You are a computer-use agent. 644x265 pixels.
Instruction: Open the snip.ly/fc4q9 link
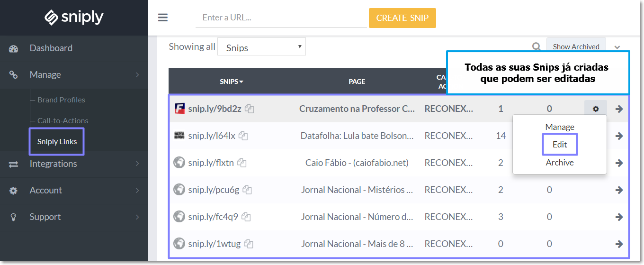tap(213, 217)
